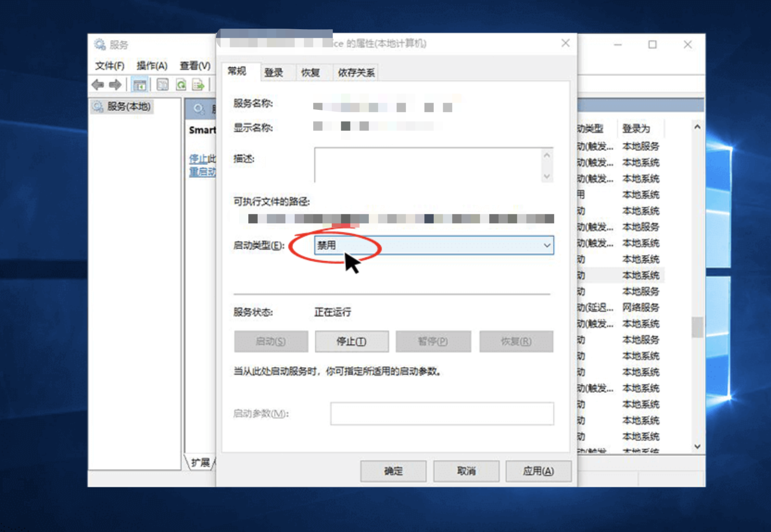This screenshot has height=532, width=771.
Task: Click the description box scroll-down arrow
Action: (x=547, y=177)
